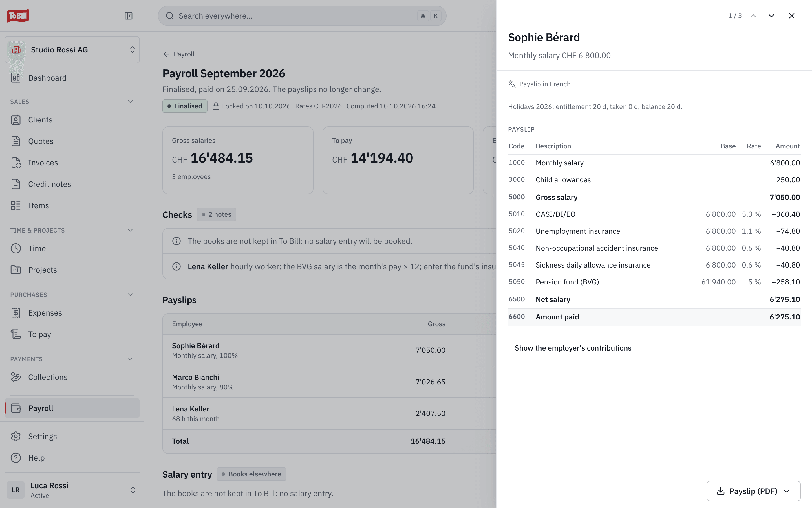Click the Books elsewhere badge
The image size is (812, 508).
click(x=251, y=474)
